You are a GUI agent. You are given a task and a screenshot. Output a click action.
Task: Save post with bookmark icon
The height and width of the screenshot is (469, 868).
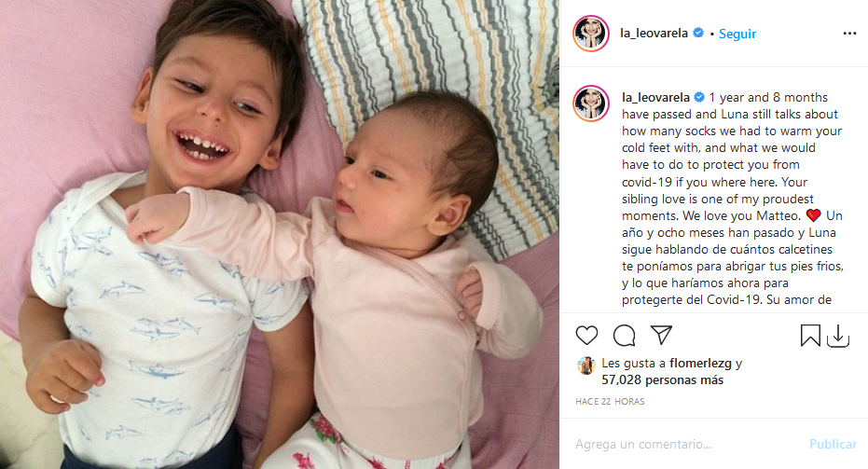(x=810, y=336)
